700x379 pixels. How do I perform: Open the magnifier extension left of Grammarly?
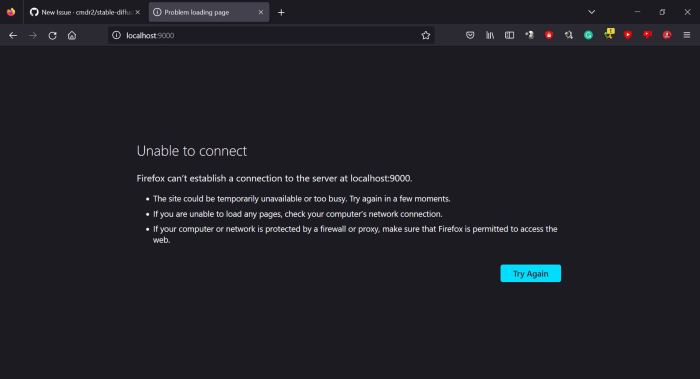click(568, 35)
